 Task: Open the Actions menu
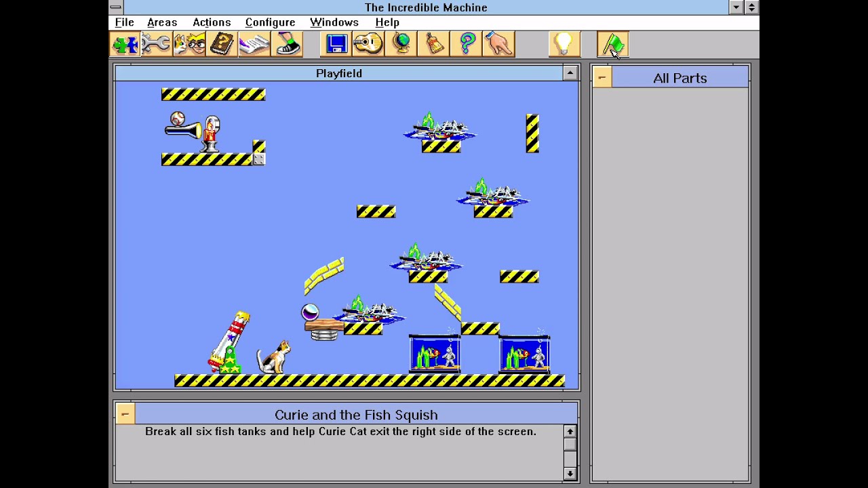tap(212, 22)
